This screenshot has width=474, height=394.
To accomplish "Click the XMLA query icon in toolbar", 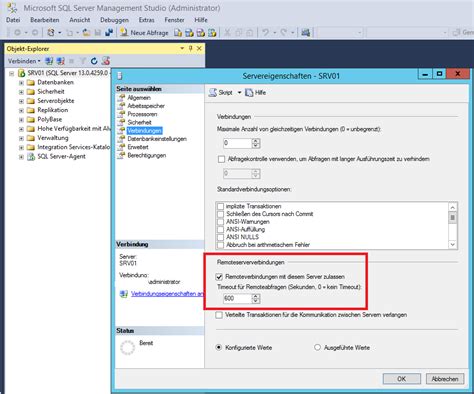I will pyautogui.click(x=212, y=33).
